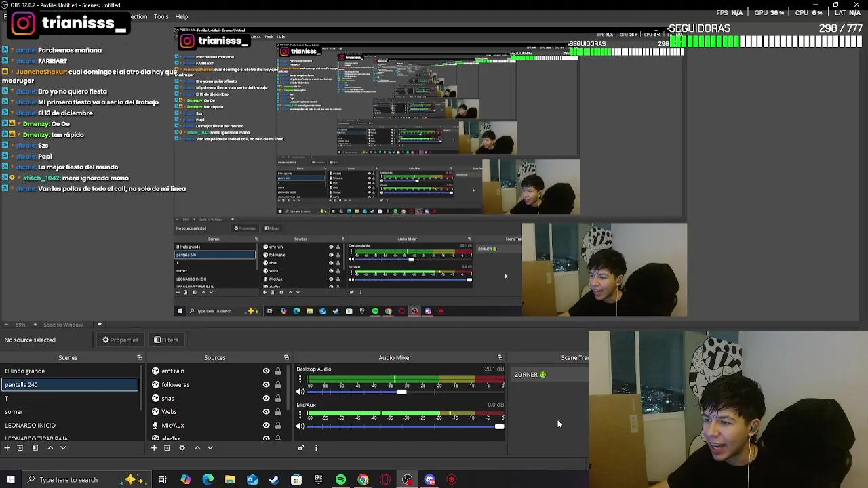Hide the Webs source

pyautogui.click(x=266, y=411)
